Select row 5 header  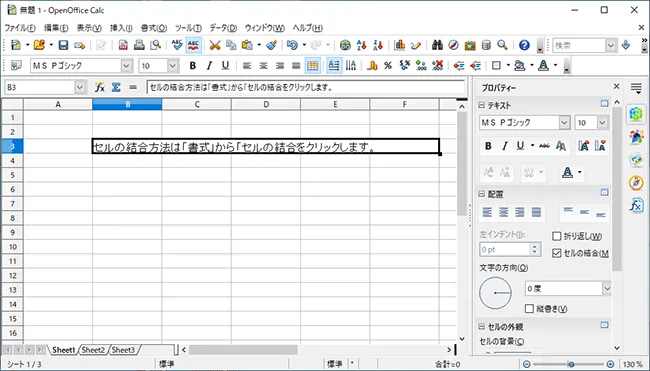coord(12,175)
